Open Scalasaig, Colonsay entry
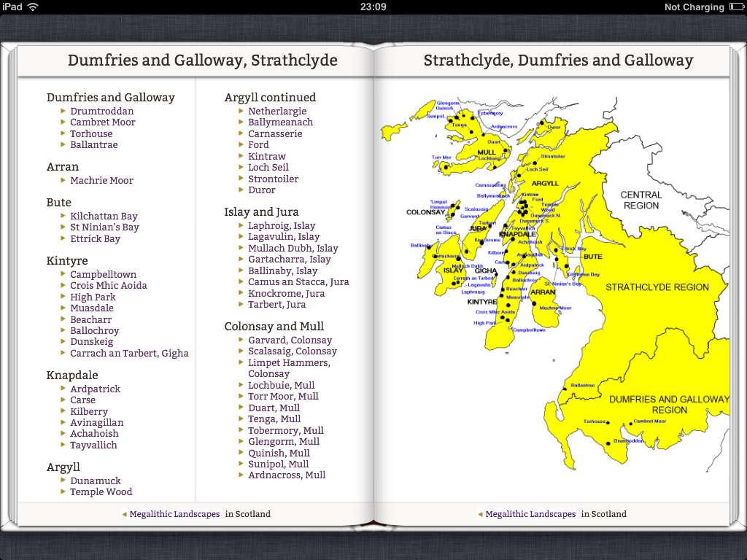 pyautogui.click(x=292, y=351)
